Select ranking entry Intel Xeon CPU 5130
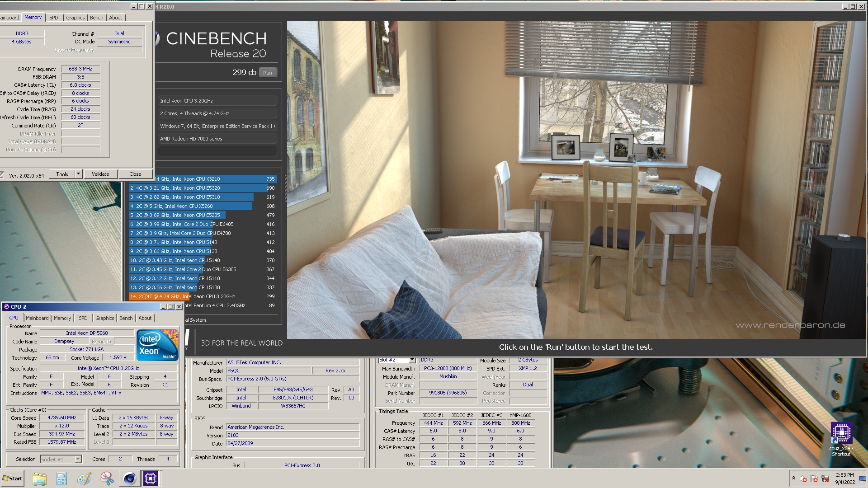Image resolution: width=868 pixels, height=488 pixels. 203,287
